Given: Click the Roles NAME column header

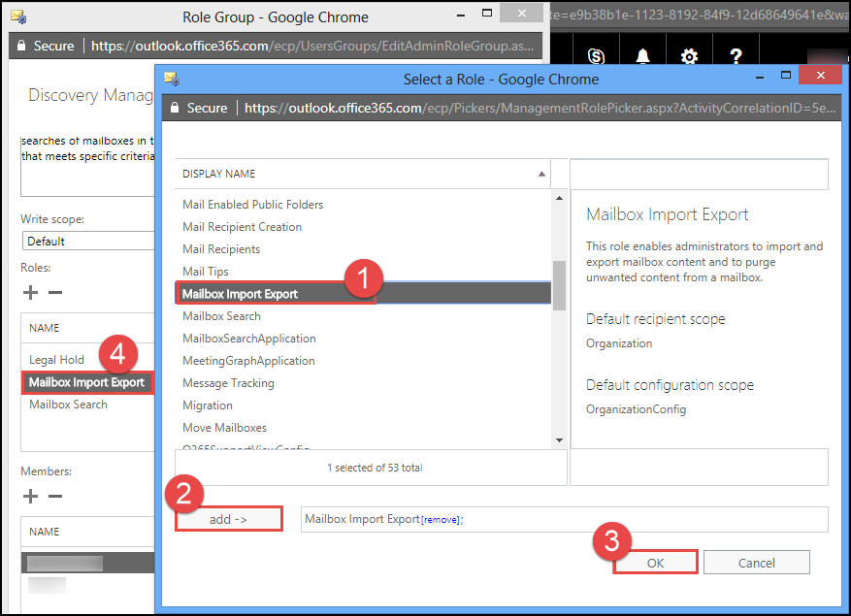Looking at the screenshot, I should click(88, 328).
